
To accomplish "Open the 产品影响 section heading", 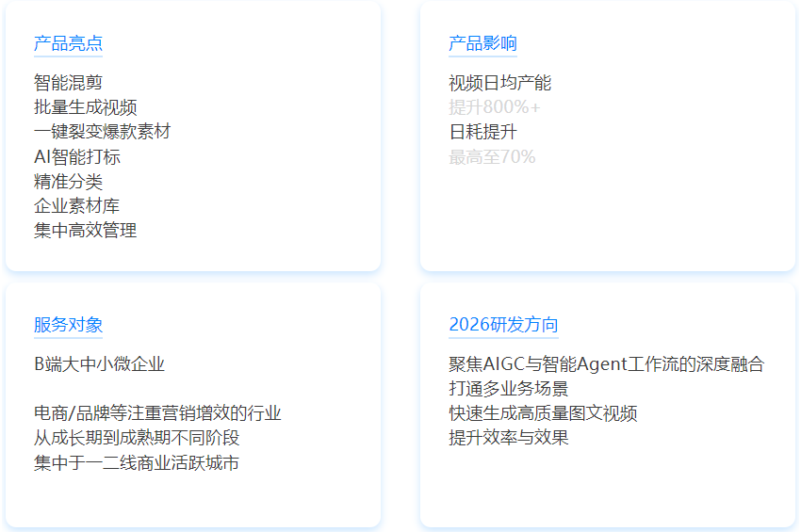I will coord(482,43).
